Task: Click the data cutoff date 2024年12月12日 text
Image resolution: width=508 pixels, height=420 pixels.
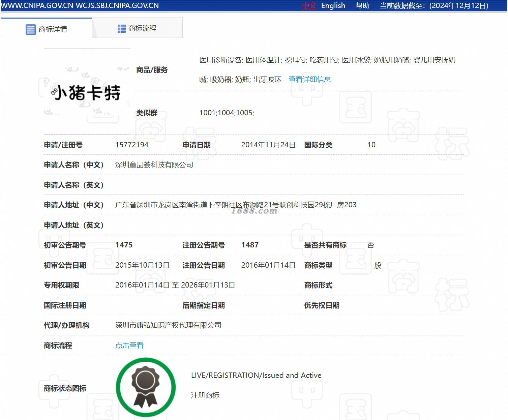Action: point(459,6)
